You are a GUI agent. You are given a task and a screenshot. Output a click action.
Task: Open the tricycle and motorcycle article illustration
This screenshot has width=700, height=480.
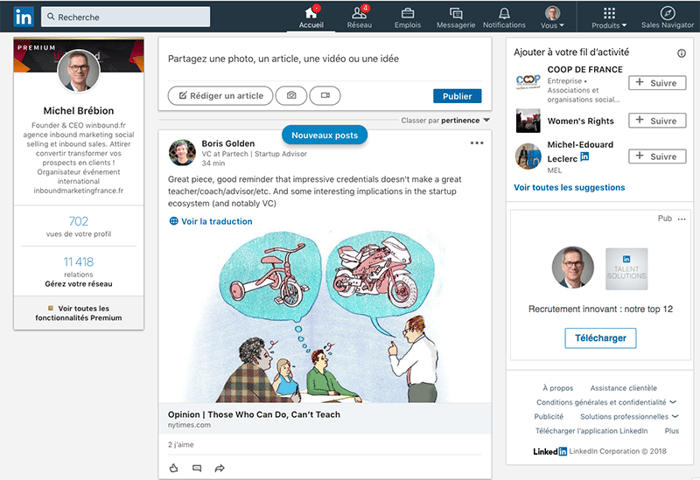coord(325,316)
